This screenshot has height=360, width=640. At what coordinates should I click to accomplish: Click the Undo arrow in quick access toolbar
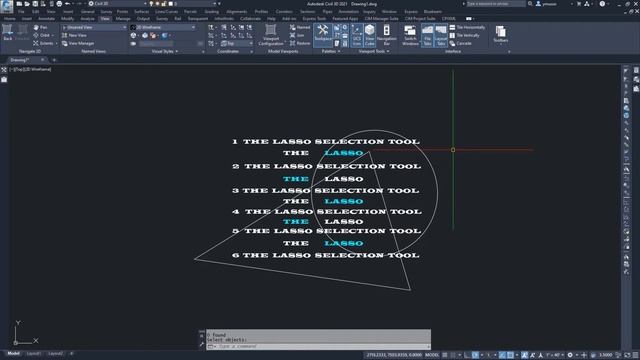[67, 4]
